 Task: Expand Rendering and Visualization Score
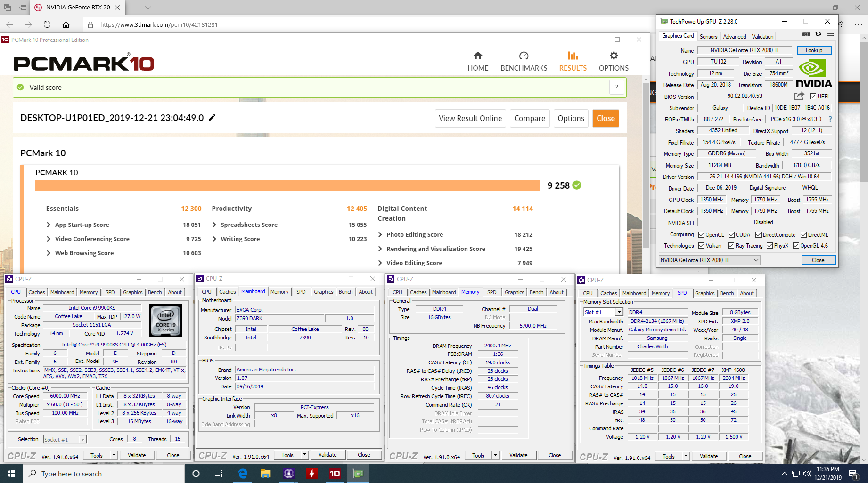[x=380, y=249]
